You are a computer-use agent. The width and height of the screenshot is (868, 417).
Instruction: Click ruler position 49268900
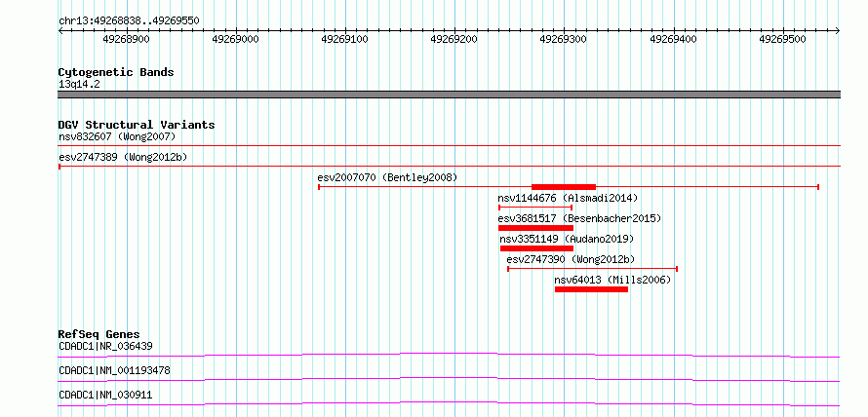(x=127, y=39)
